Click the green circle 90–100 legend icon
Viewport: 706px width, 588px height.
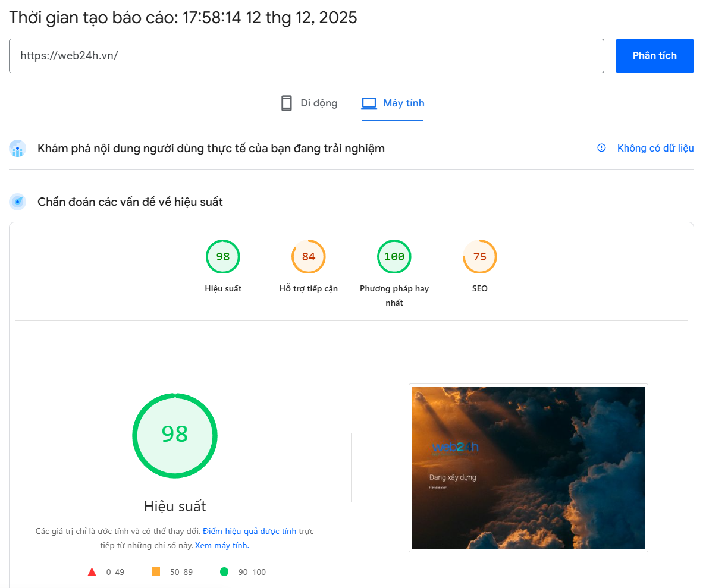click(224, 572)
